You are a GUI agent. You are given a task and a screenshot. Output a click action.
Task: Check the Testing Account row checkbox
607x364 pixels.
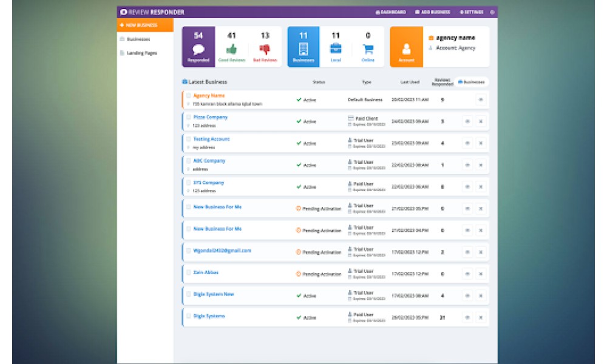click(189, 139)
